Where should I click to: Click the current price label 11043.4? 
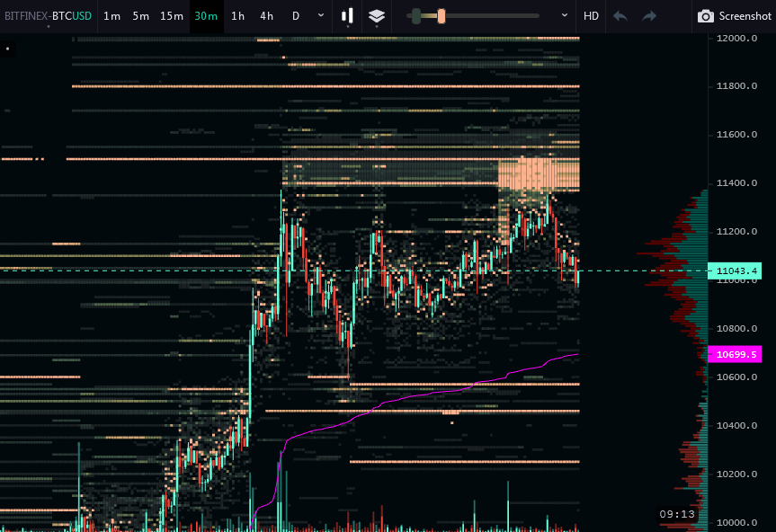735,271
